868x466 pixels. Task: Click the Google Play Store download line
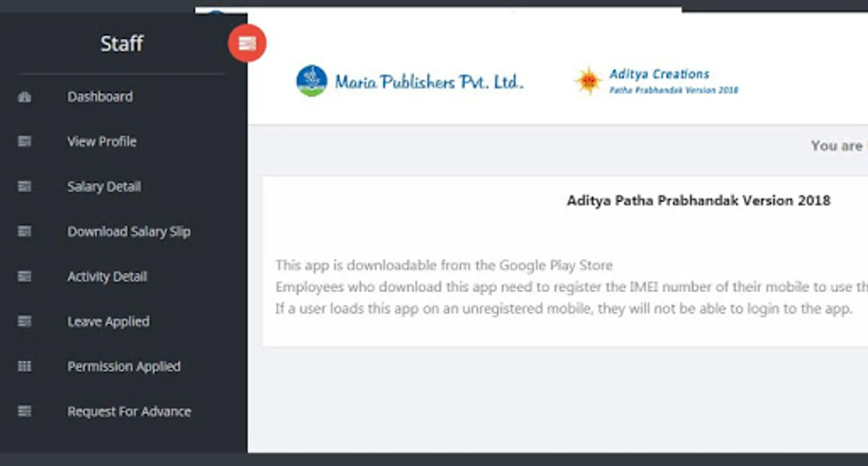[x=444, y=266]
